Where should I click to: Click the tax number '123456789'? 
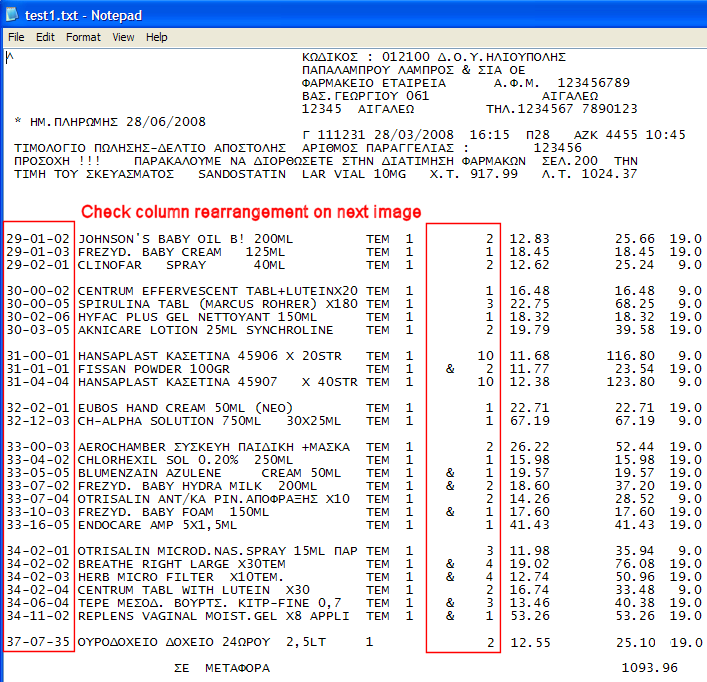pos(593,83)
